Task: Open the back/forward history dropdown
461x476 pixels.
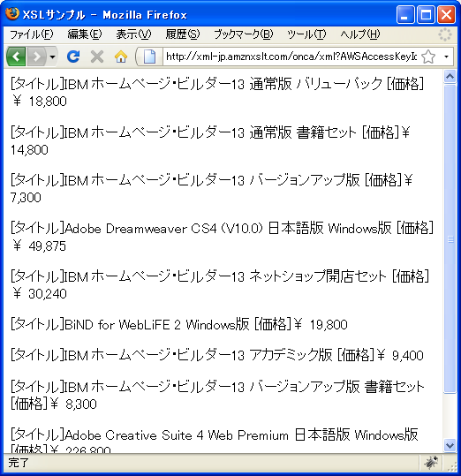Action: (52, 57)
